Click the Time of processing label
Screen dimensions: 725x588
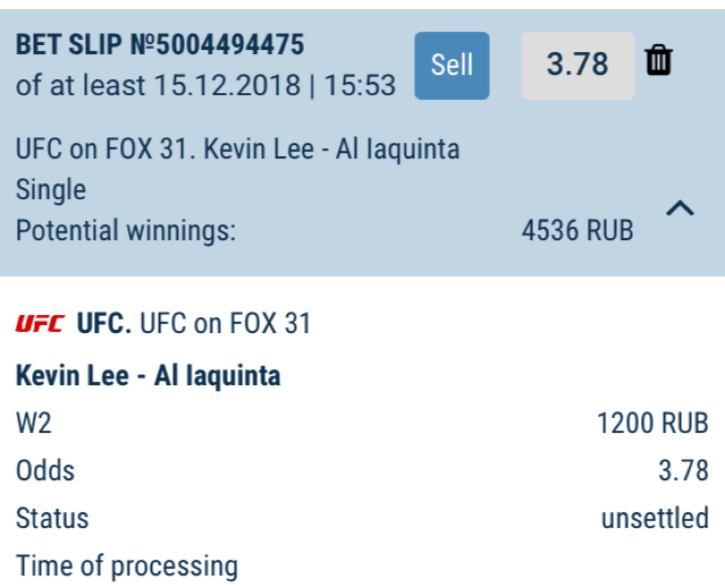127,566
